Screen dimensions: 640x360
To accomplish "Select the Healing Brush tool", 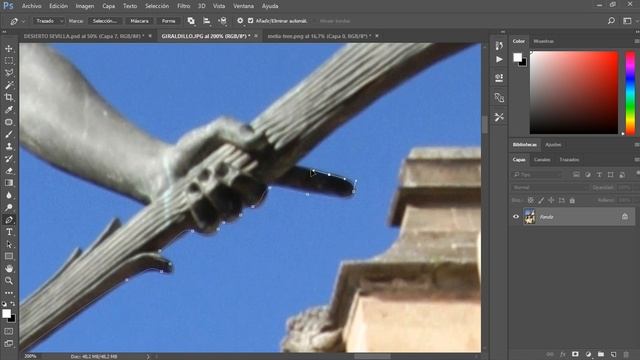I will pyautogui.click(x=9, y=122).
